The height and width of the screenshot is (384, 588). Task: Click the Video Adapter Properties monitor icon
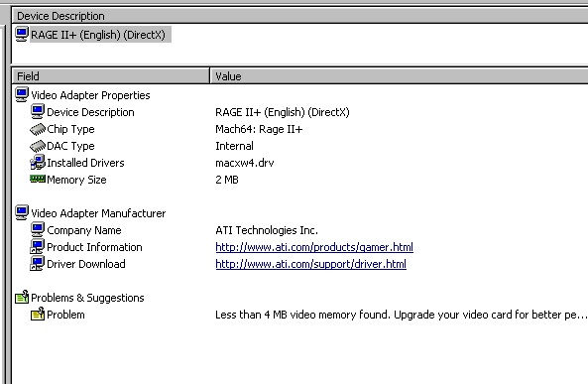pos(22,94)
